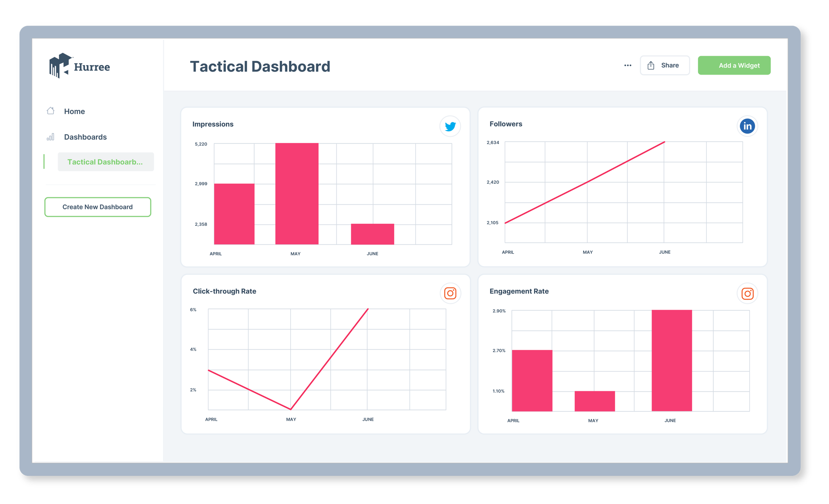Open the three-dot overflow menu

tap(628, 65)
